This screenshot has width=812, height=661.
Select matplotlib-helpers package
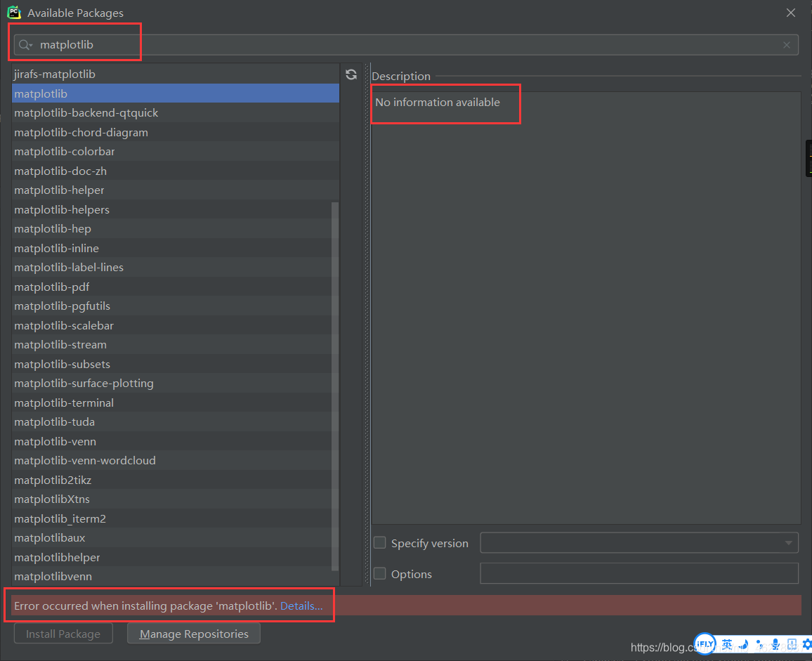[171, 209]
